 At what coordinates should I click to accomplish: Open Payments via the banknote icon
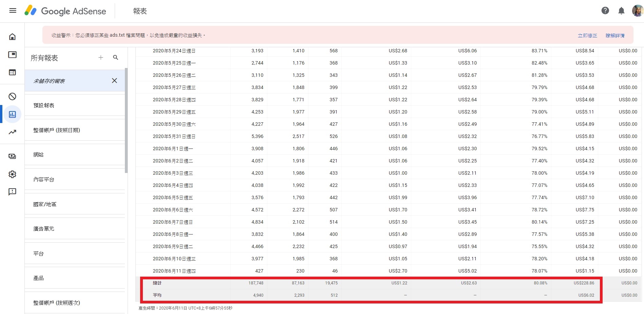click(12, 156)
